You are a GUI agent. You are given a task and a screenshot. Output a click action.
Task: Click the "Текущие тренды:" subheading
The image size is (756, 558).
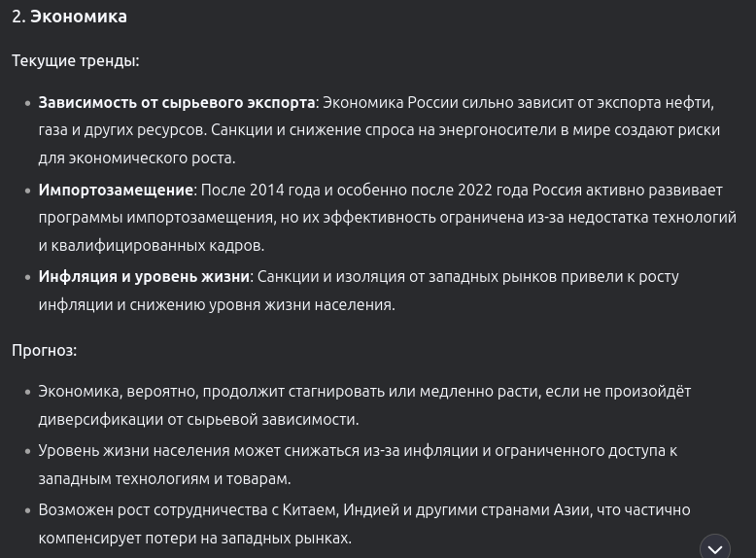75,60
